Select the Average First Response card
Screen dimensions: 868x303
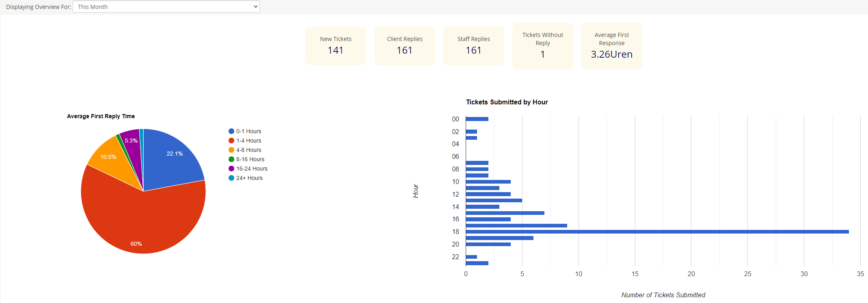tap(611, 46)
